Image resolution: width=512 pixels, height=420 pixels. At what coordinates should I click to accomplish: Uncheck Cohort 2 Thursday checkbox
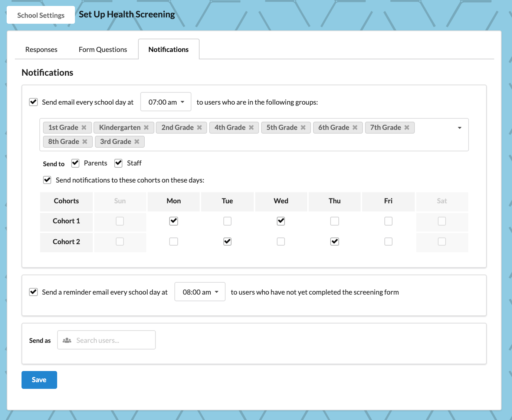pyautogui.click(x=335, y=242)
